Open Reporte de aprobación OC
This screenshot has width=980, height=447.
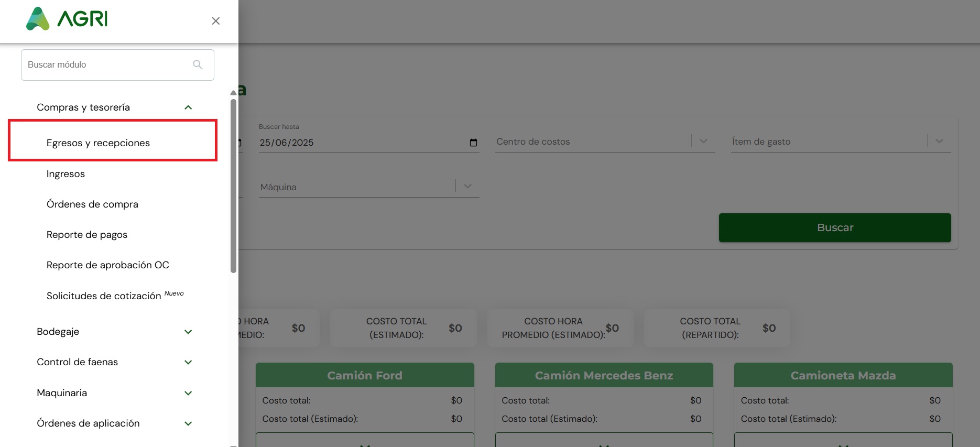pyautogui.click(x=108, y=265)
